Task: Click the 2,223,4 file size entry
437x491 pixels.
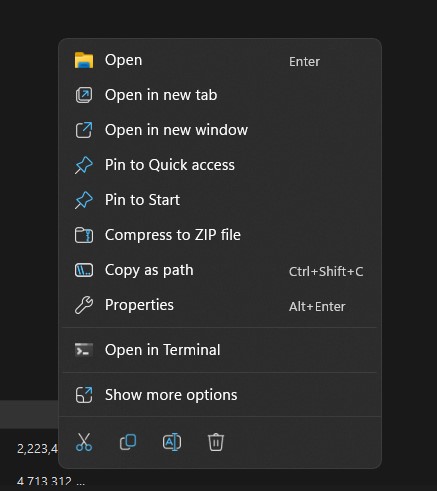Action: 37,449
